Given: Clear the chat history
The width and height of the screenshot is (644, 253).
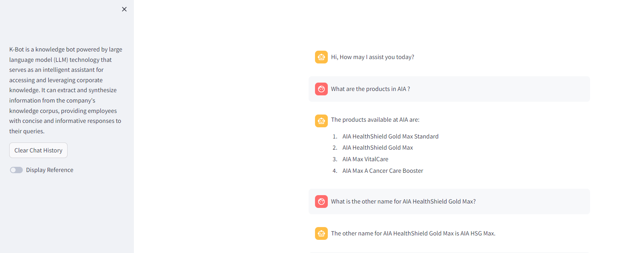Looking at the screenshot, I should pos(38,150).
